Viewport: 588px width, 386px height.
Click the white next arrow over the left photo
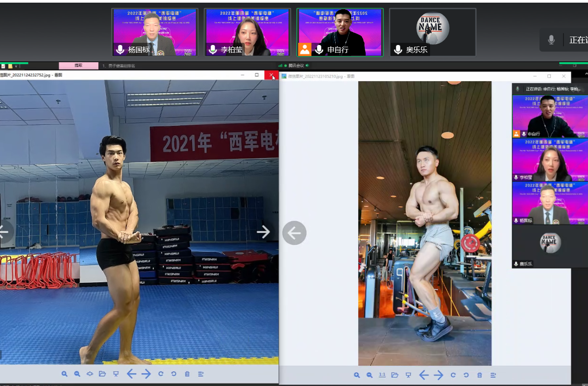click(x=263, y=232)
